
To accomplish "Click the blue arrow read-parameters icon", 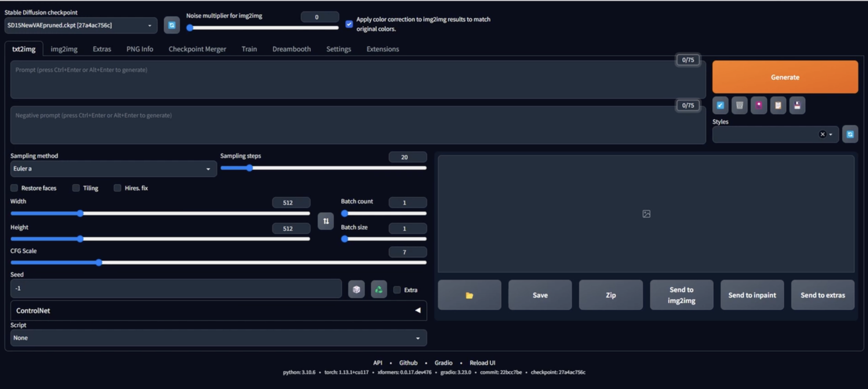I will coord(720,105).
